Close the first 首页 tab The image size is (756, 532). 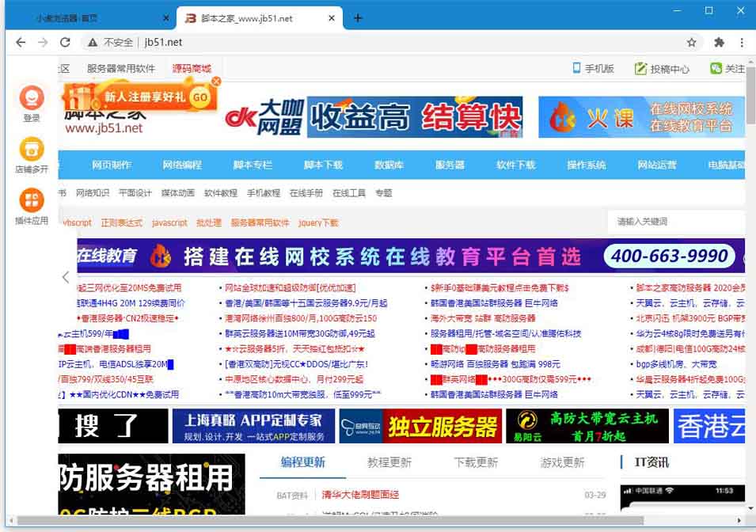click(166, 18)
